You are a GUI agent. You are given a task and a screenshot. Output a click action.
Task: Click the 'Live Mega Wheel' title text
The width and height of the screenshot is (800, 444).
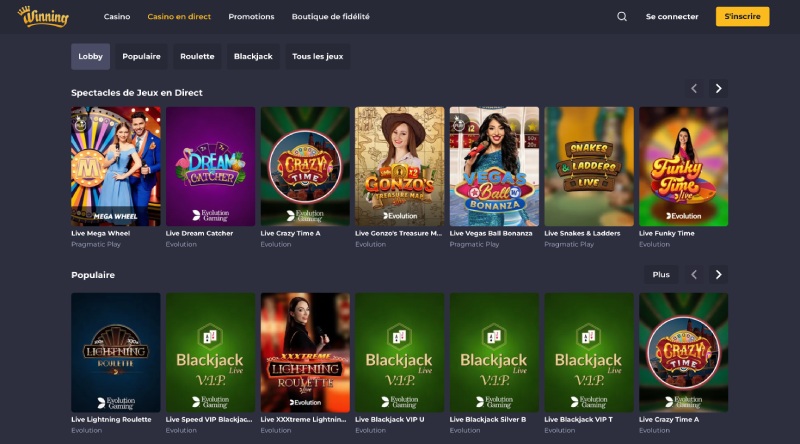click(x=101, y=233)
